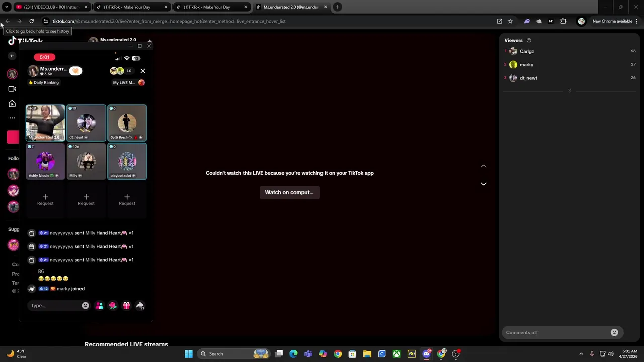This screenshot has width=644, height=362.
Task: Open the emoji button in Comments off bar
Action: tap(614, 332)
